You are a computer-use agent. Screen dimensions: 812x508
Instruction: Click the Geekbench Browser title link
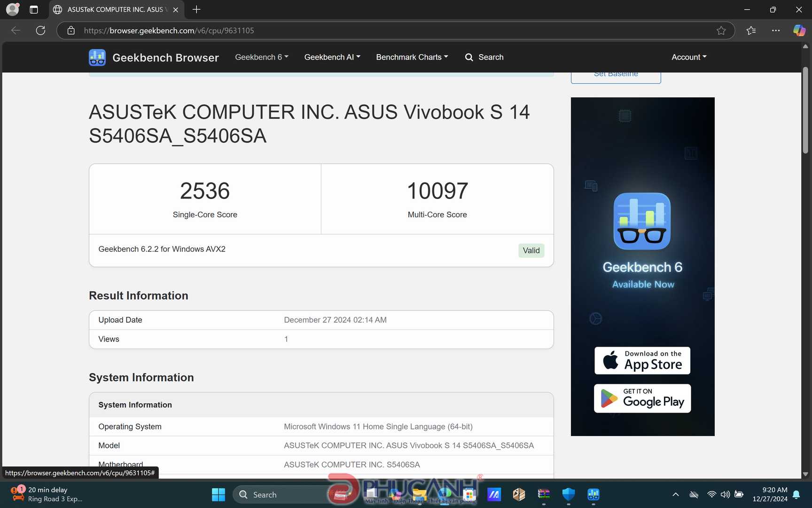point(165,58)
